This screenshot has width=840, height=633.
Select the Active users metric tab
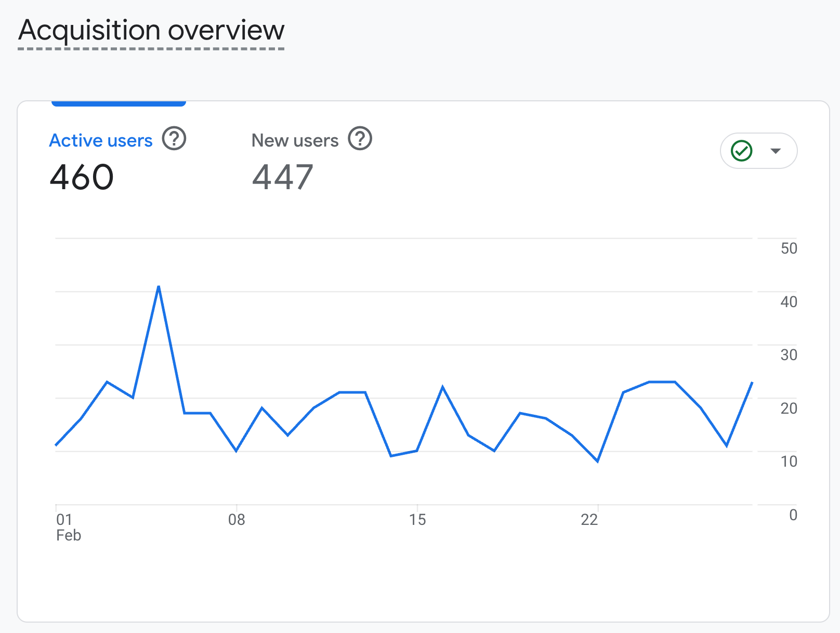click(101, 140)
